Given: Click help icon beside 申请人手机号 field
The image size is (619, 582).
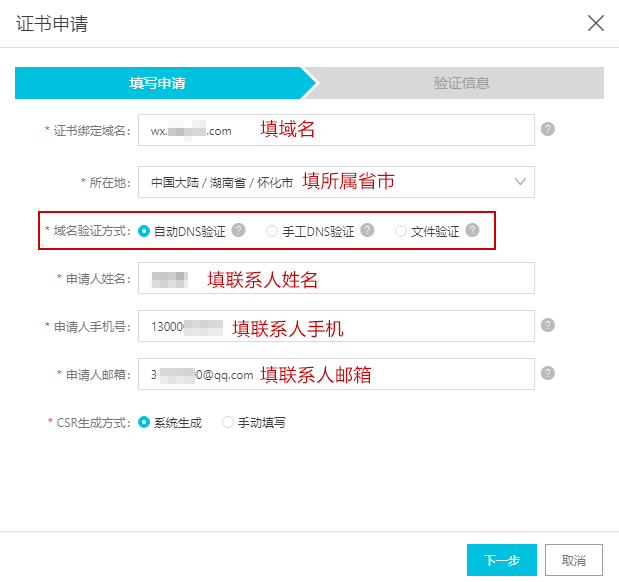Looking at the screenshot, I should (x=548, y=325).
